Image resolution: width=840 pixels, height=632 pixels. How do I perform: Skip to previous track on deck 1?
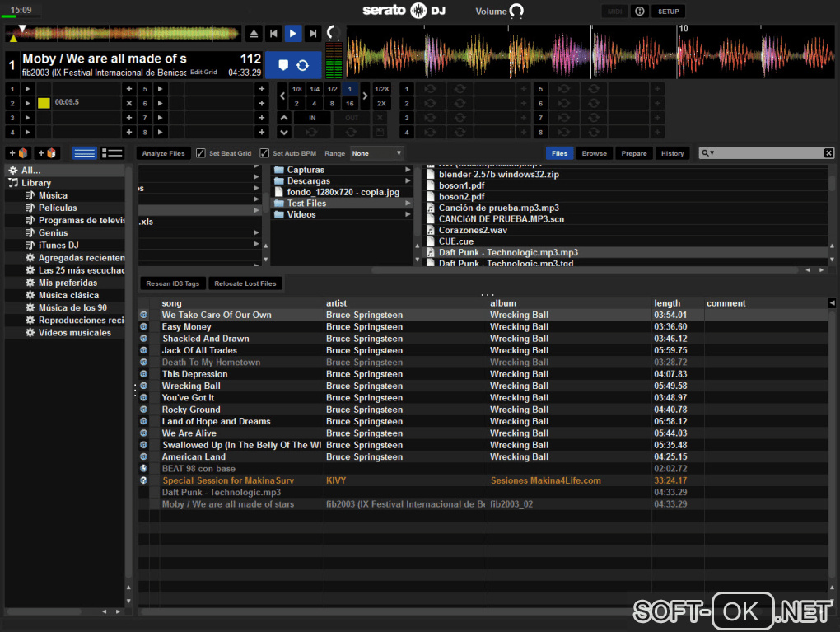(x=273, y=34)
